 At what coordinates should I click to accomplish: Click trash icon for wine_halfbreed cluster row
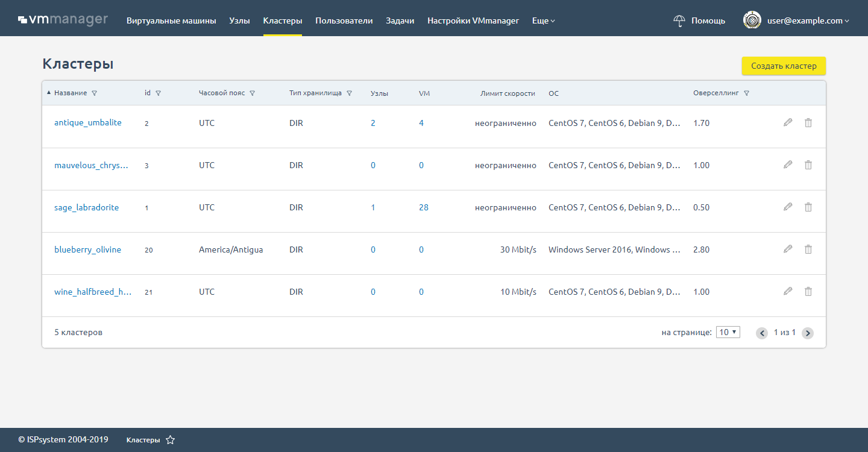tap(808, 292)
